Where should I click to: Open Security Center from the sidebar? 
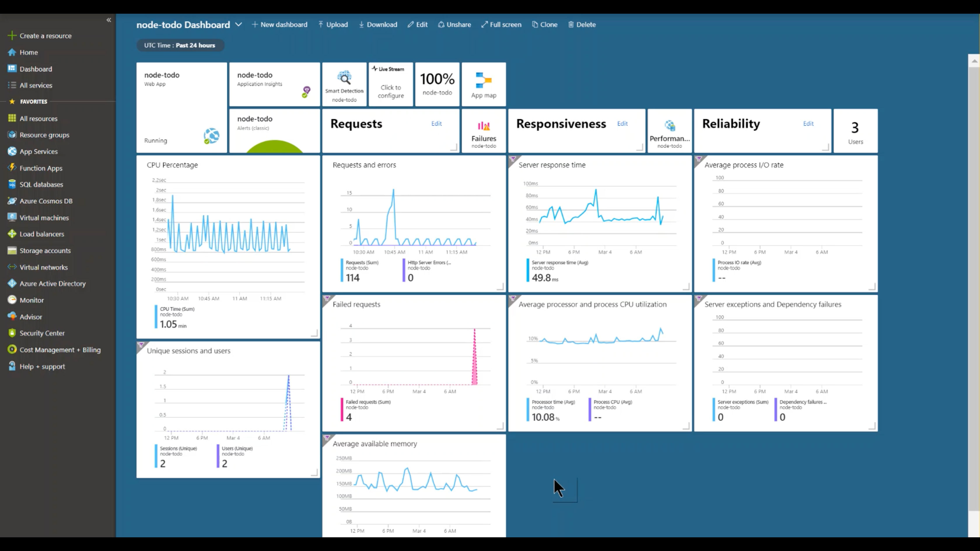(x=42, y=333)
